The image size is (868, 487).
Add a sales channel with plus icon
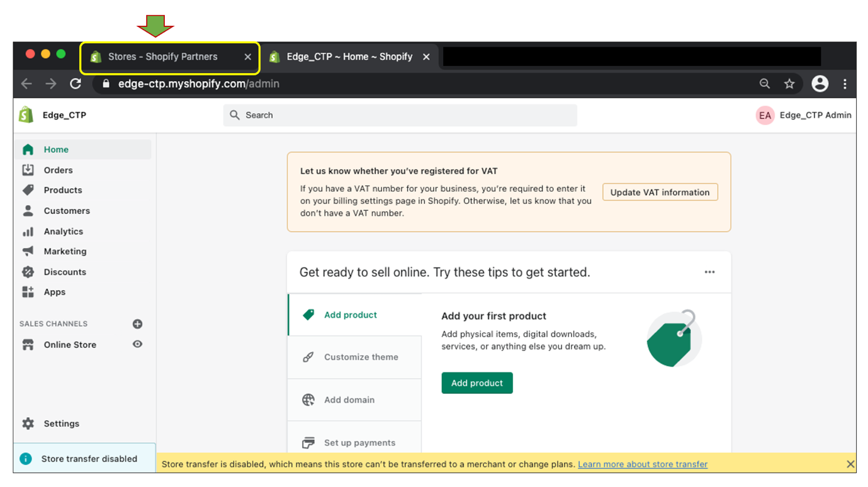(x=137, y=324)
